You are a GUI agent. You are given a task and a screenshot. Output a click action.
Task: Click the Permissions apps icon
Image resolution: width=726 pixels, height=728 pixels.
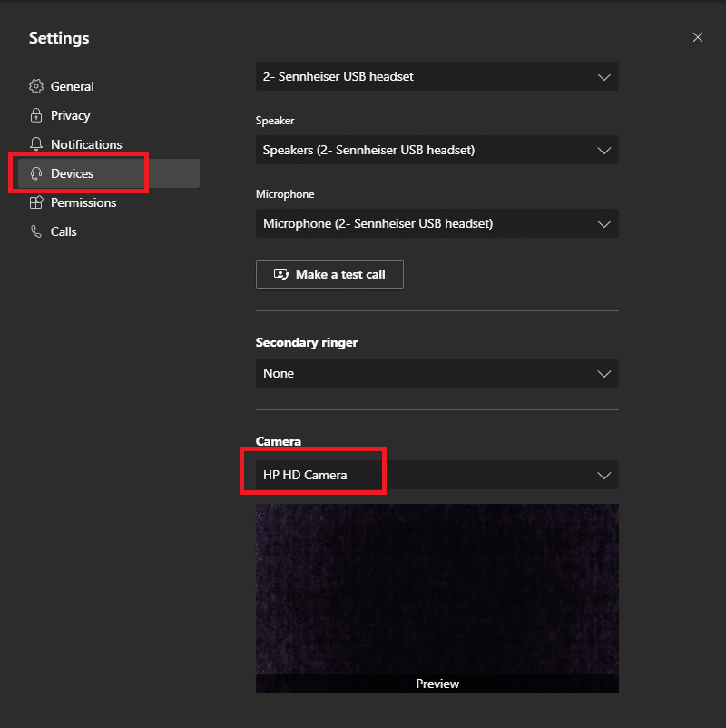[36, 202]
